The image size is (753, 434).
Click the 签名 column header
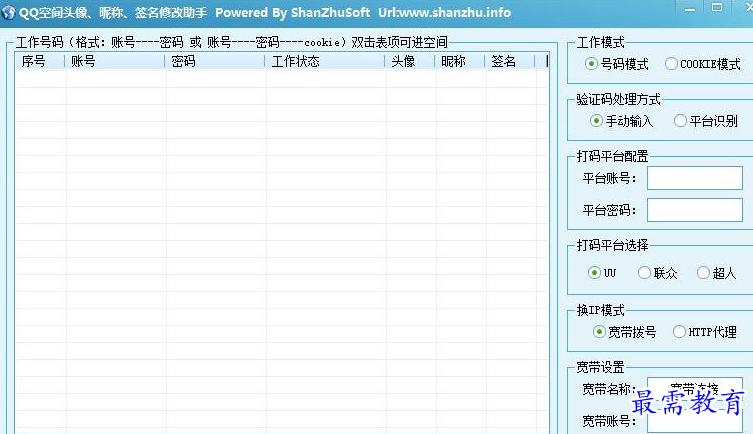coord(510,61)
